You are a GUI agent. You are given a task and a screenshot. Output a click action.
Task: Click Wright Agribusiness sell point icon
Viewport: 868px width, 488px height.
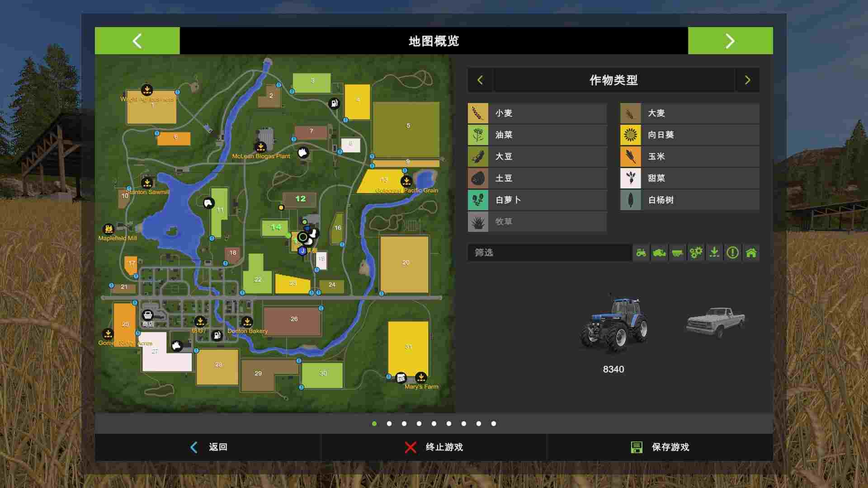click(146, 89)
